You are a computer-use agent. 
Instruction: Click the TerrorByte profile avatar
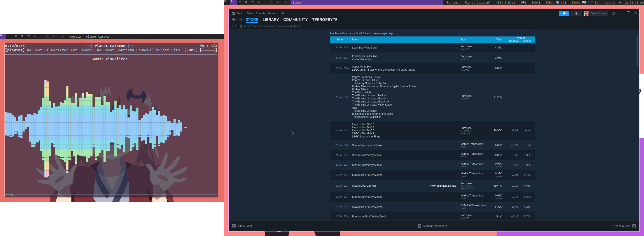point(586,13)
